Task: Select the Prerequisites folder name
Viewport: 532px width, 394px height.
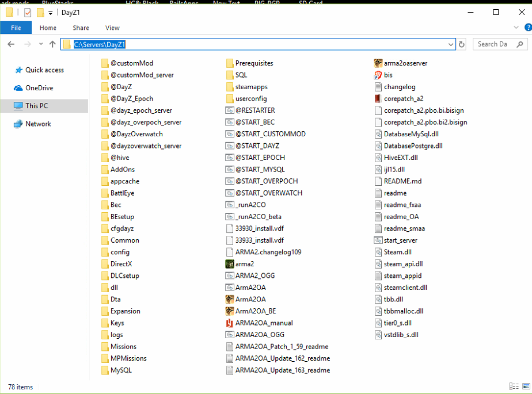Action: coord(254,63)
